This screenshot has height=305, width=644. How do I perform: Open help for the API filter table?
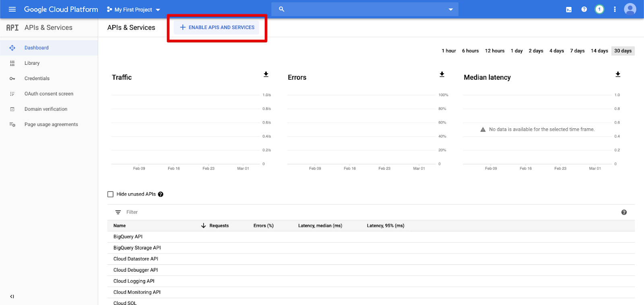pos(624,212)
